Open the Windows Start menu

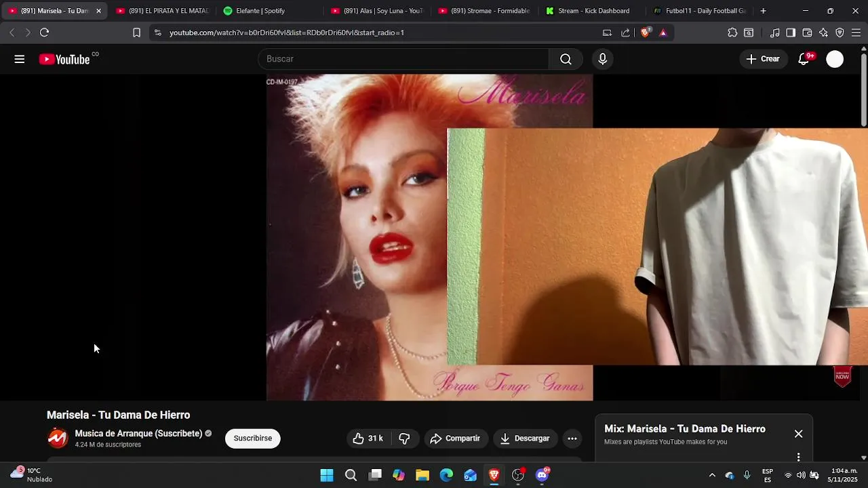point(327,475)
